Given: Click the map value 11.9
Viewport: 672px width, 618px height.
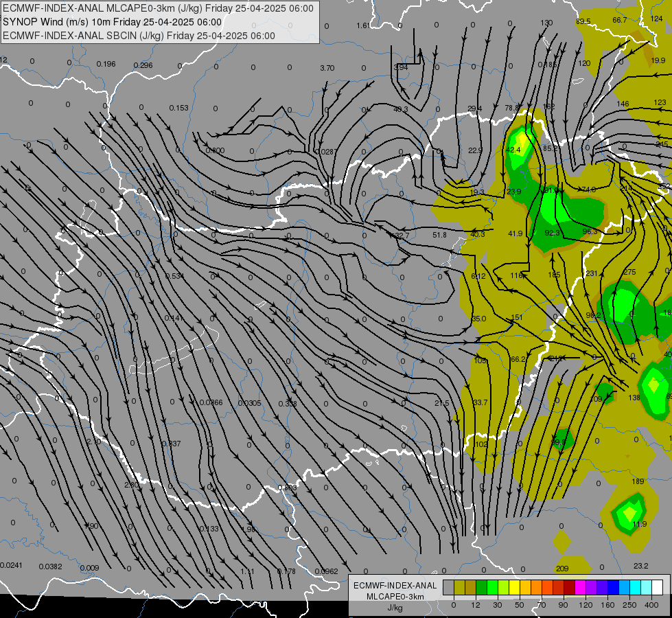Looking at the screenshot, I should point(640,524).
